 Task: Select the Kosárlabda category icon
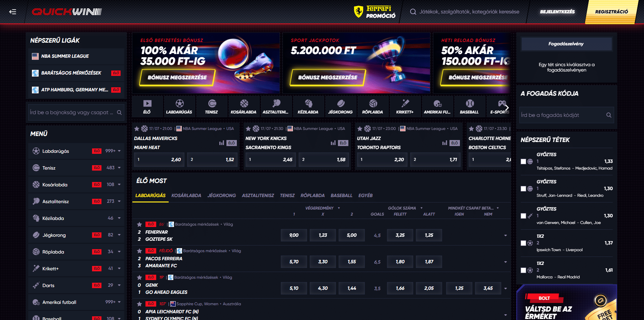click(244, 103)
